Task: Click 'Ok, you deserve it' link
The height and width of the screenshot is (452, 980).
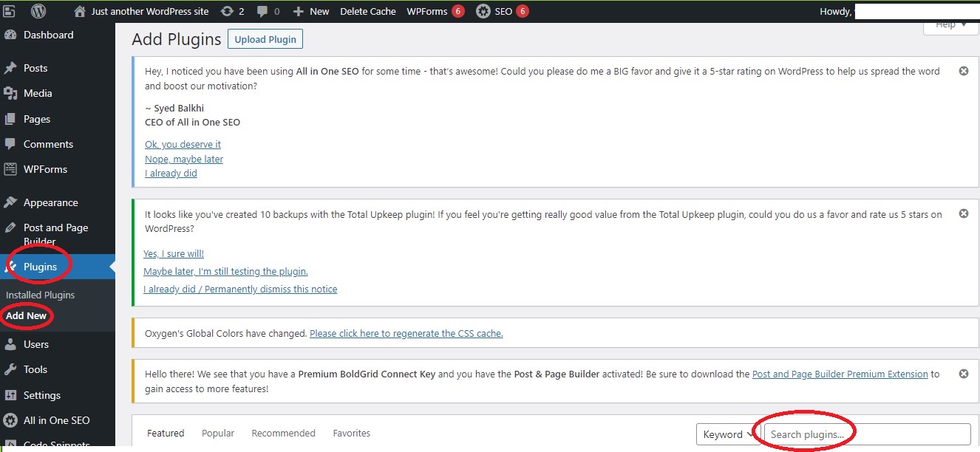Action: (x=183, y=144)
